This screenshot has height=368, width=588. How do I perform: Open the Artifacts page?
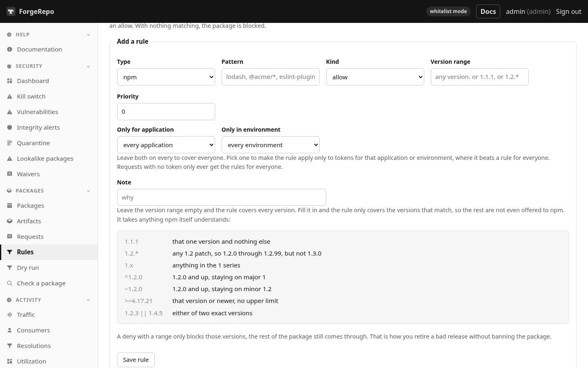(49, 221)
